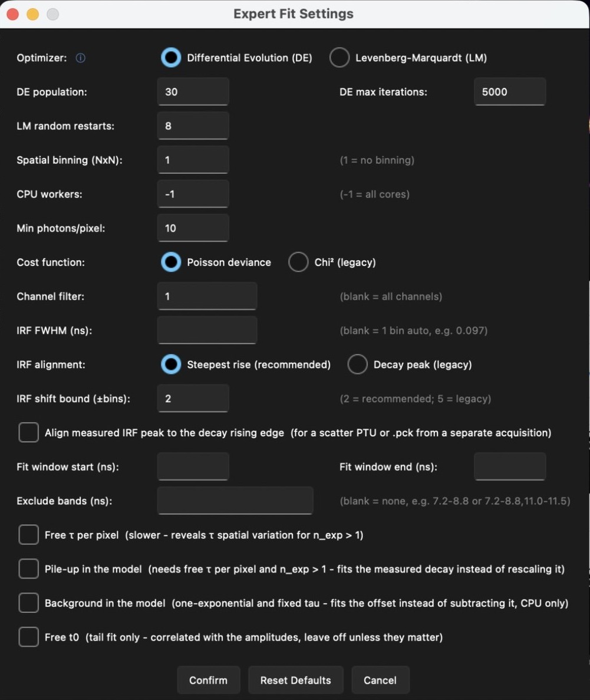Focus the Exclude bands (ns) field
Screen dimensions: 590x700
coord(235,501)
